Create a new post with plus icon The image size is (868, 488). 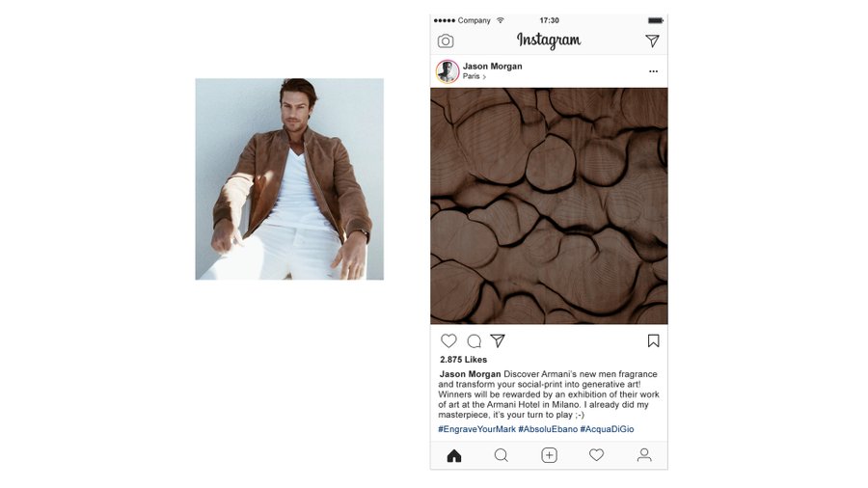(x=549, y=455)
